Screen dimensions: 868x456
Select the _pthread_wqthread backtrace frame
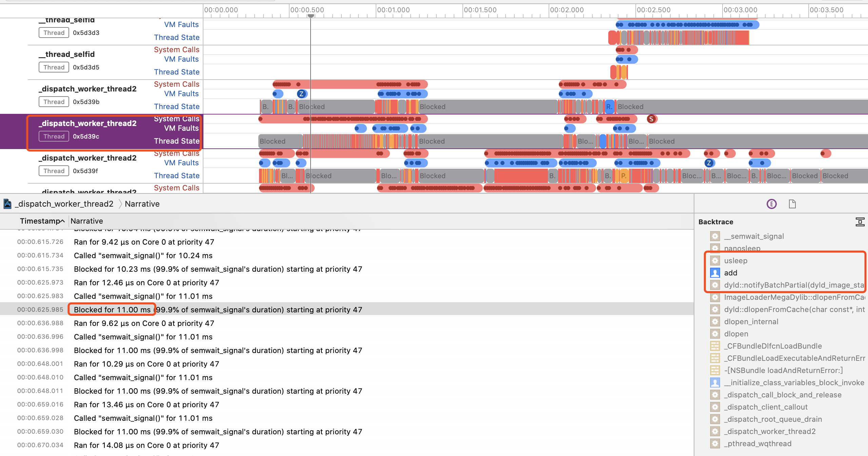757,443
